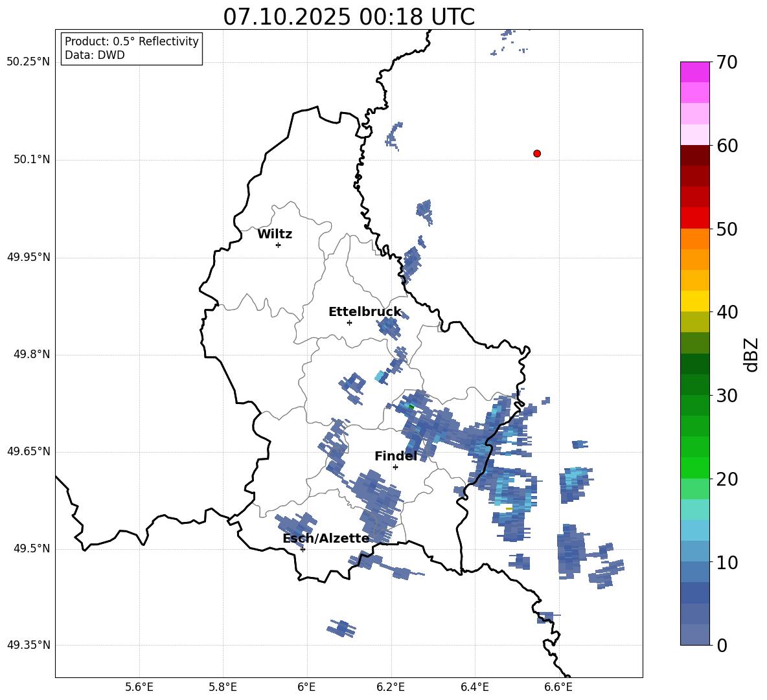The height and width of the screenshot is (700, 767).
Task: Click the 50.1°N latitude label
Action: 32,160
